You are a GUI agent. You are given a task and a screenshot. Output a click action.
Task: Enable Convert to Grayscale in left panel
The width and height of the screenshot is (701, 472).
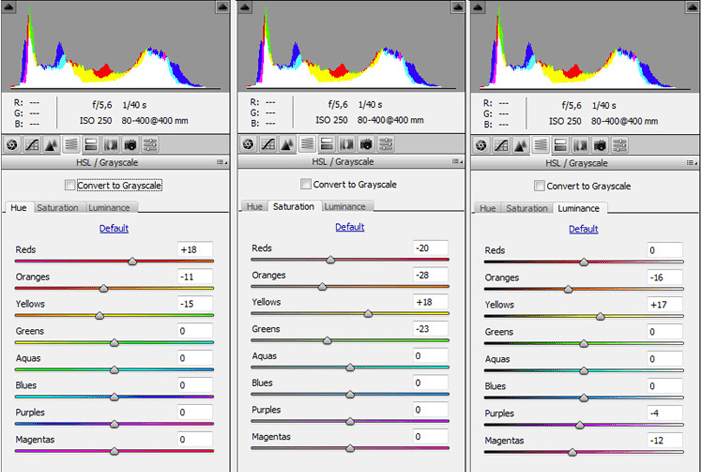tap(69, 185)
